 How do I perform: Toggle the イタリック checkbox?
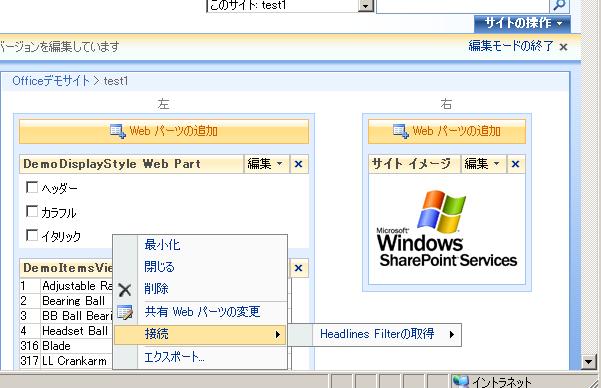click(x=32, y=235)
